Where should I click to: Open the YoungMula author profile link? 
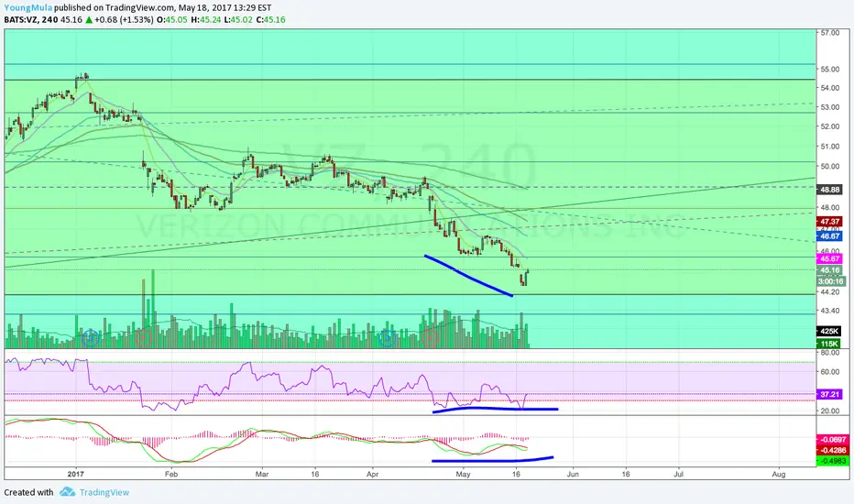click(x=28, y=7)
